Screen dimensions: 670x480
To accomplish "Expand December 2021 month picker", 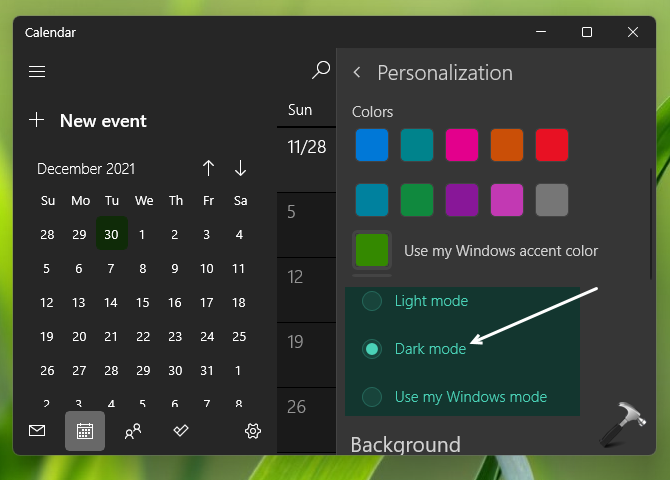I will click(x=86, y=169).
